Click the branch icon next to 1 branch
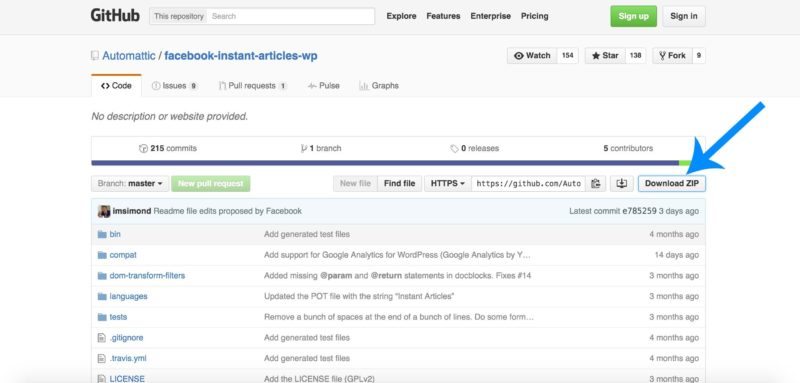Screen dimensions: 800x383 tap(304, 148)
